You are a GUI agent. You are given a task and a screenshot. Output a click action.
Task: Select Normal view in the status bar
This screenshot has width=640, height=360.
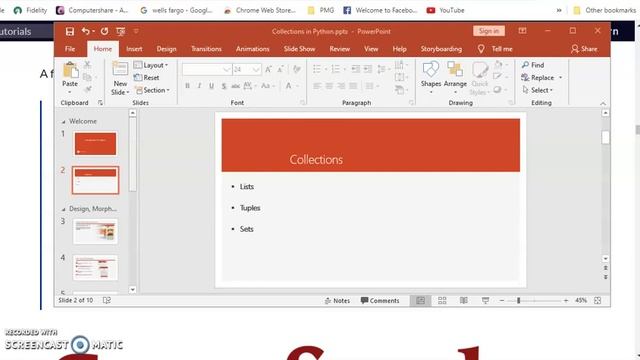pyautogui.click(x=420, y=301)
